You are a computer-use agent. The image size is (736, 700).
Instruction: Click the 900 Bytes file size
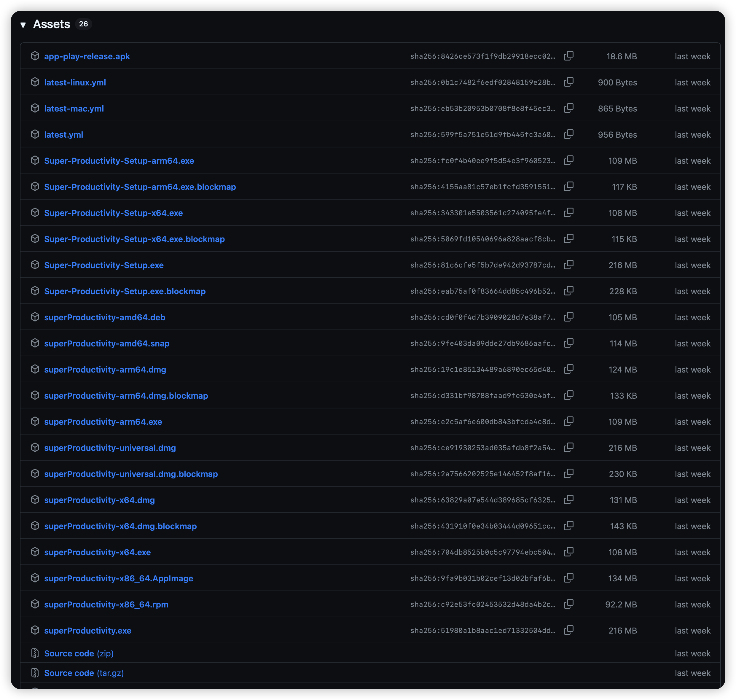pos(617,82)
